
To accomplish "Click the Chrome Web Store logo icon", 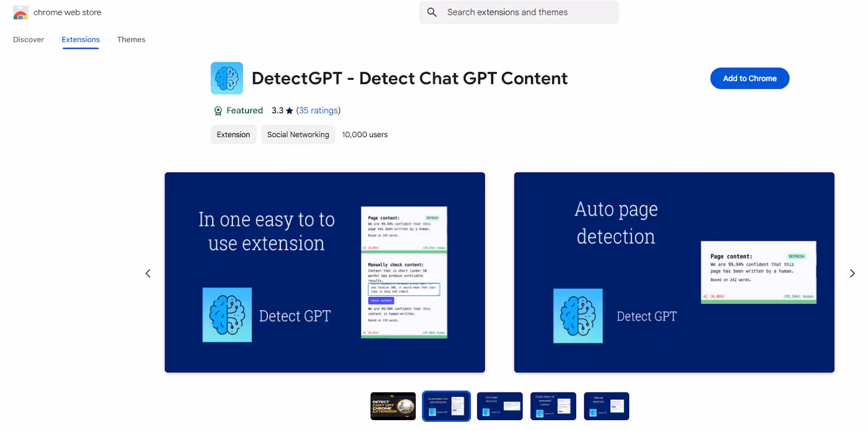I will (x=21, y=12).
